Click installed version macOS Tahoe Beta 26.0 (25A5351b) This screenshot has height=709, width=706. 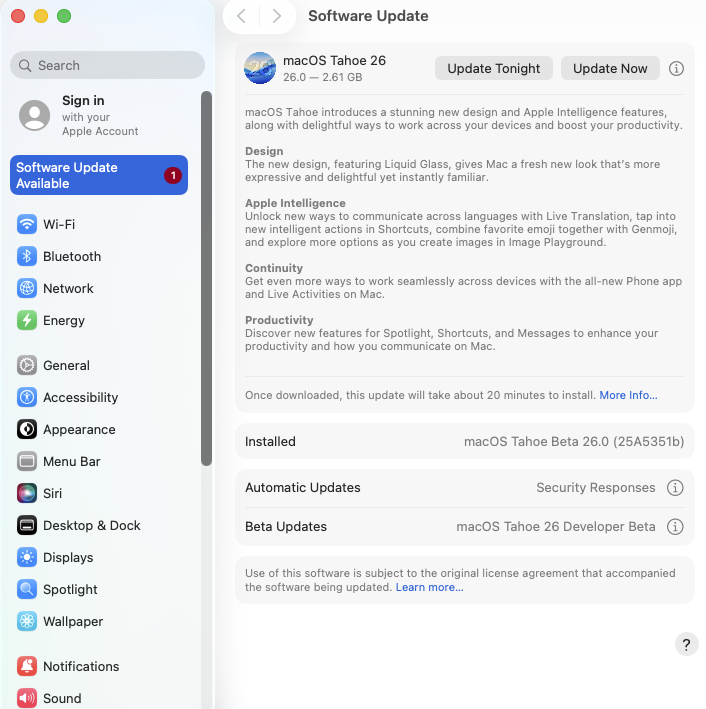574,442
